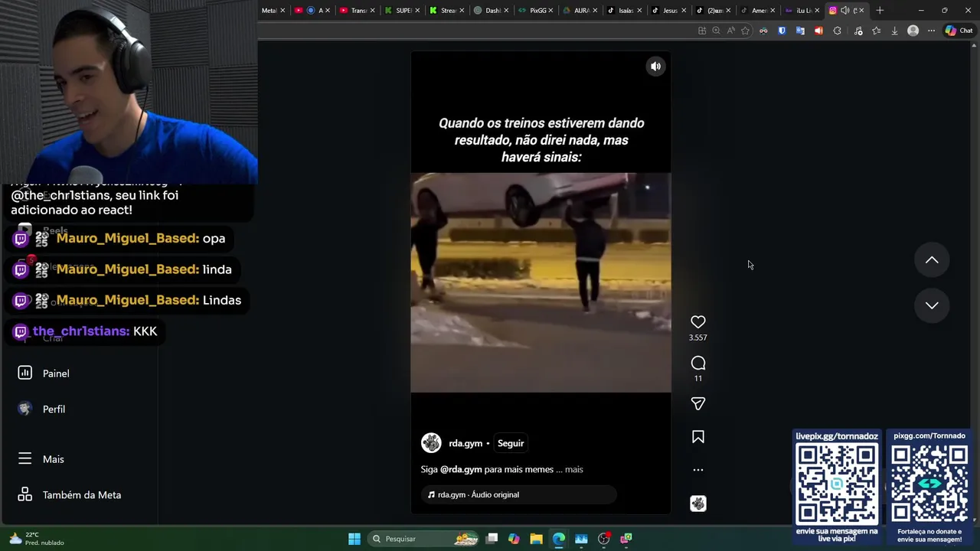This screenshot has height=551, width=980.
Task: Open File Explorer from the taskbar
Action: click(x=536, y=539)
